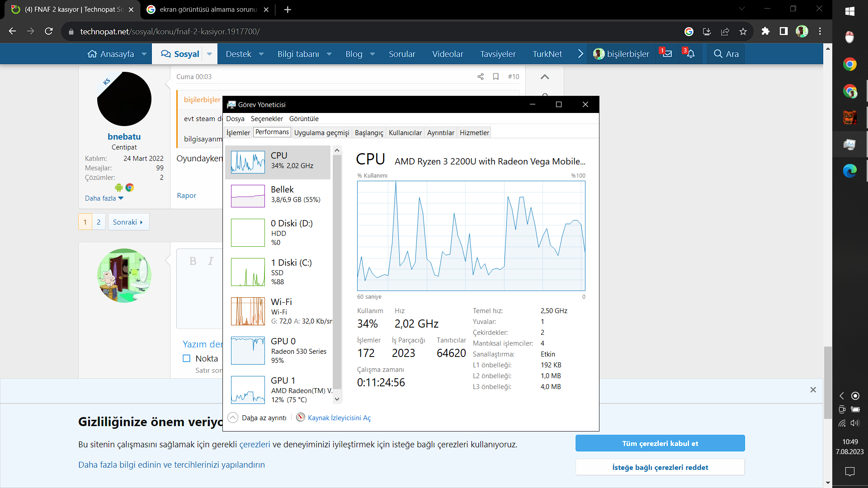Click the Task Manager sidebar scrollbar
This screenshot has width=868, height=488.
pos(337,271)
